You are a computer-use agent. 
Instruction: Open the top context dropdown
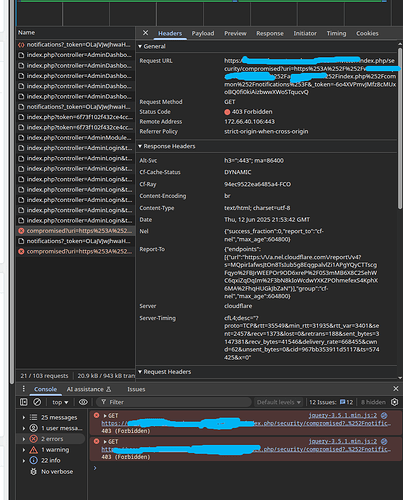pyautogui.click(x=60, y=402)
